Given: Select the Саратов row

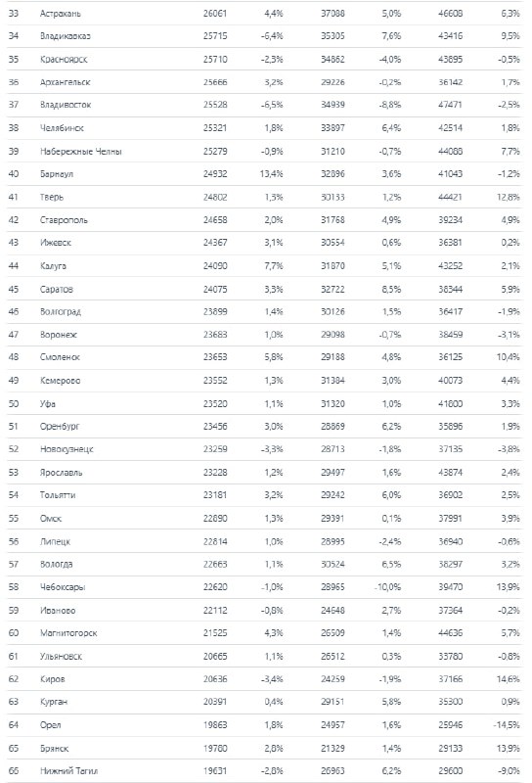Looking at the screenshot, I should [x=264, y=289].
